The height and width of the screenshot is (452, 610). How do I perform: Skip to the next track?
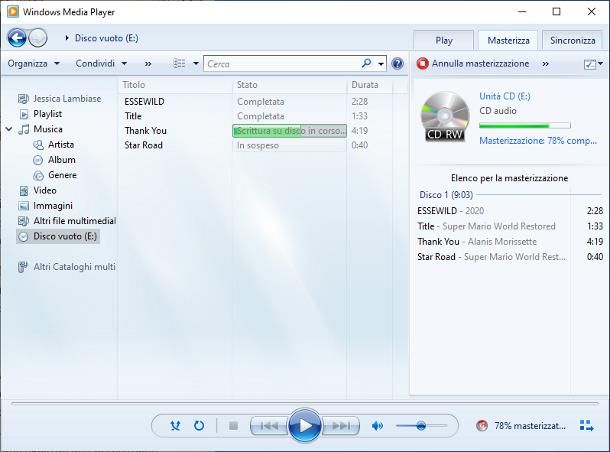(x=340, y=426)
